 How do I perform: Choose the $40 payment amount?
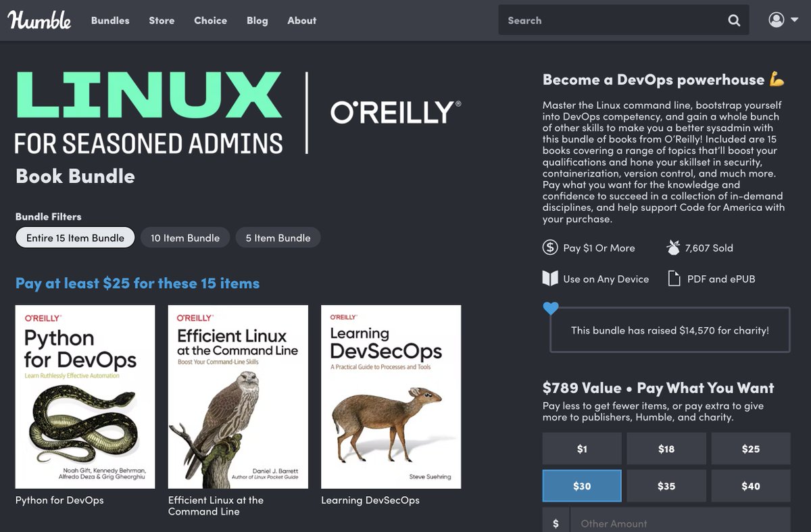pyautogui.click(x=751, y=486)
